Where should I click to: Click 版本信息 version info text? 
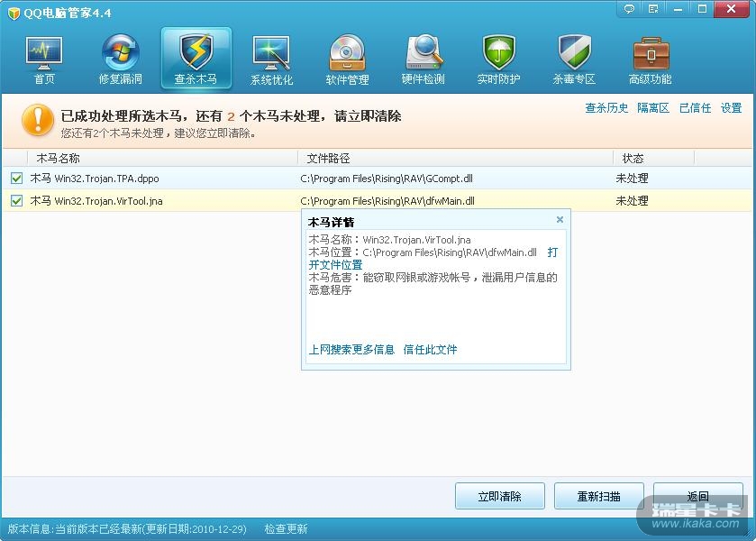pos(127,529)
